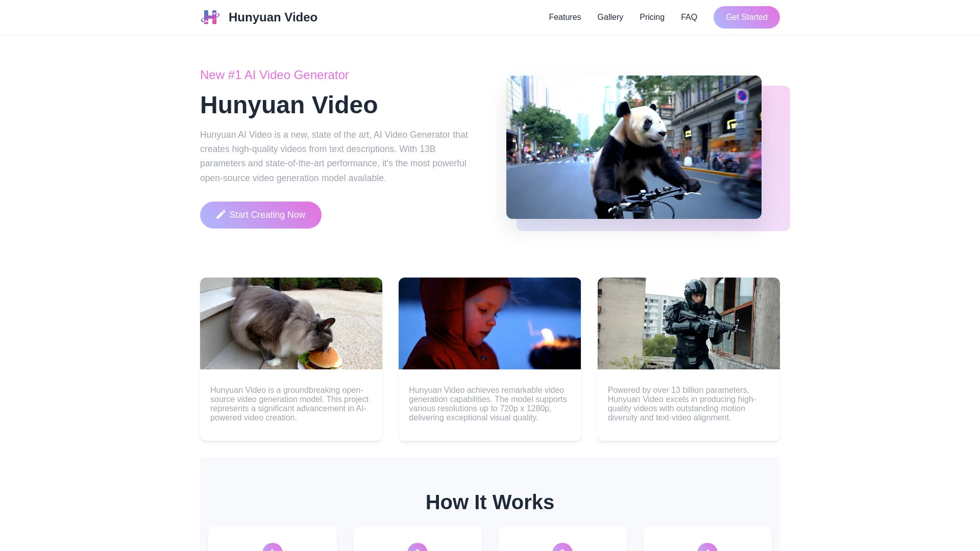
Task: Click the cat eating burger video thumbnail
Action: click(x=291, y=323)
